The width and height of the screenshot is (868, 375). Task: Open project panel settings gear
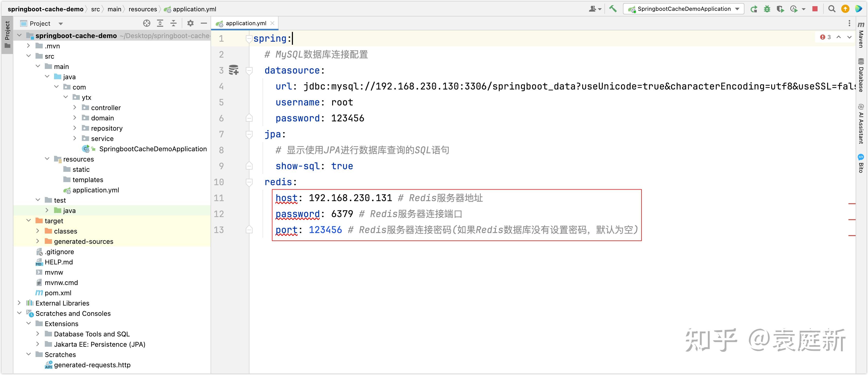point(190,23)
